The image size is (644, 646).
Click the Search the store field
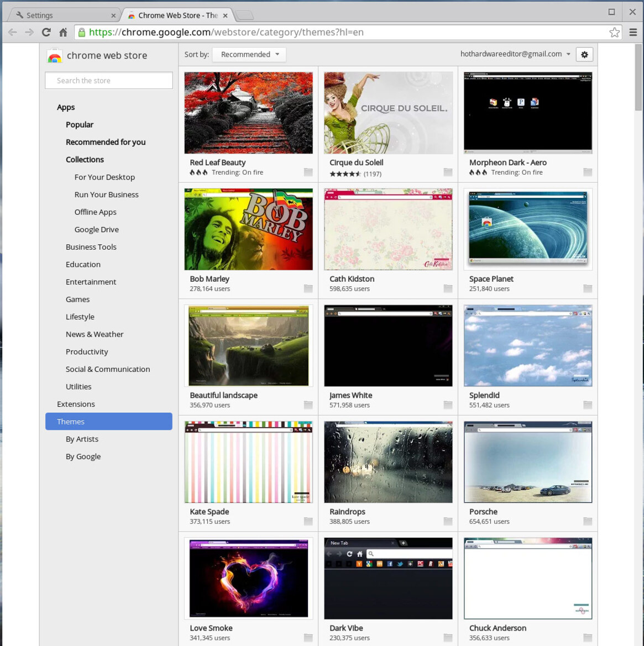coord(109,80)
